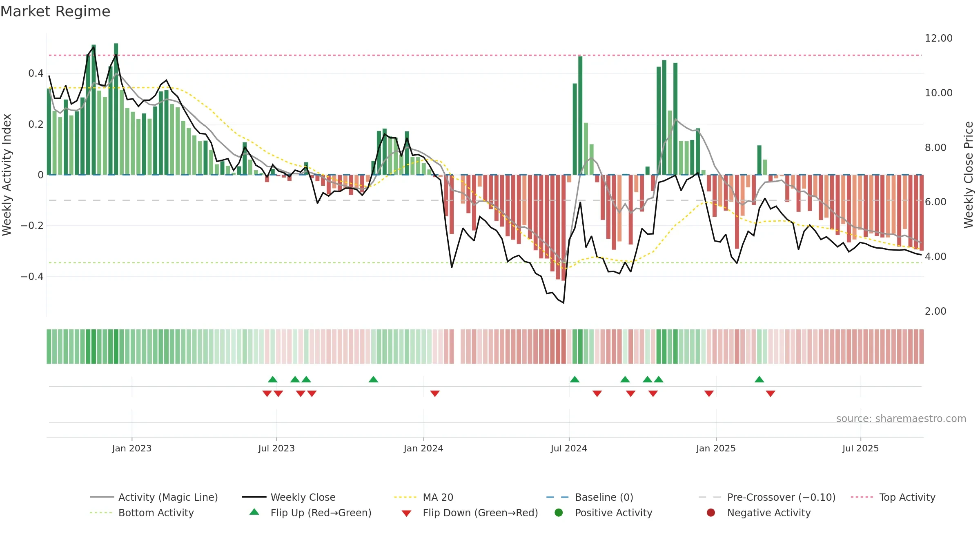
Task: Click the green flip-up marker before Jan 2024
Action: 373,380
